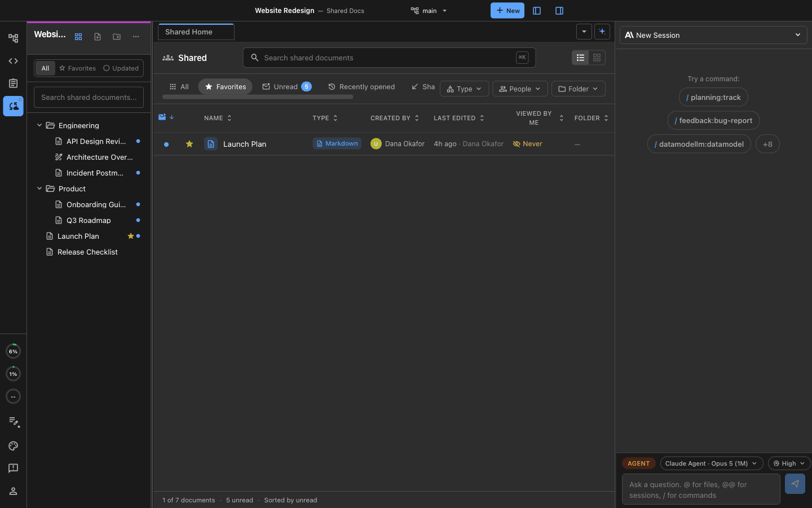Open the Folder filter dropdown
Image resolution: width=812 pixels, height=508 pixels.
point(578,89)
